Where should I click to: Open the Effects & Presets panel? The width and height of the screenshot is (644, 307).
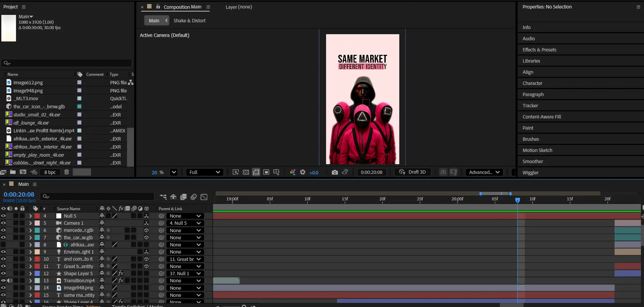coord(539,50)
